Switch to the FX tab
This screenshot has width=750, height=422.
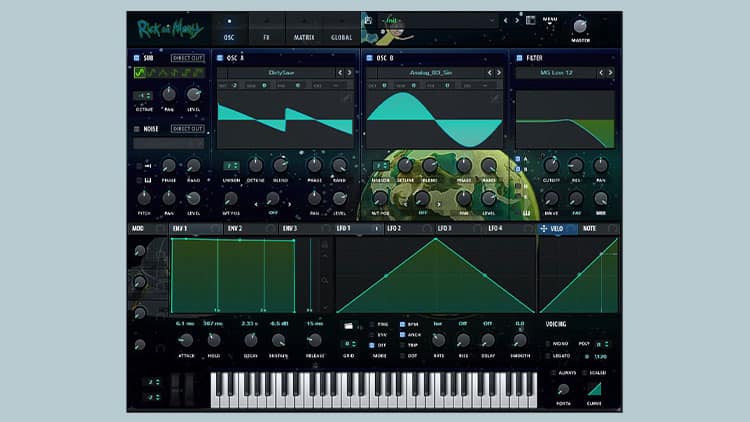coord(266,29)
